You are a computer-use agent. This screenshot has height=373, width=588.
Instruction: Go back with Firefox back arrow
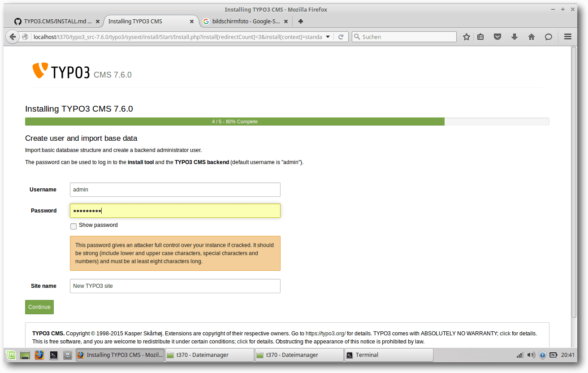click(x=13, y=37)
